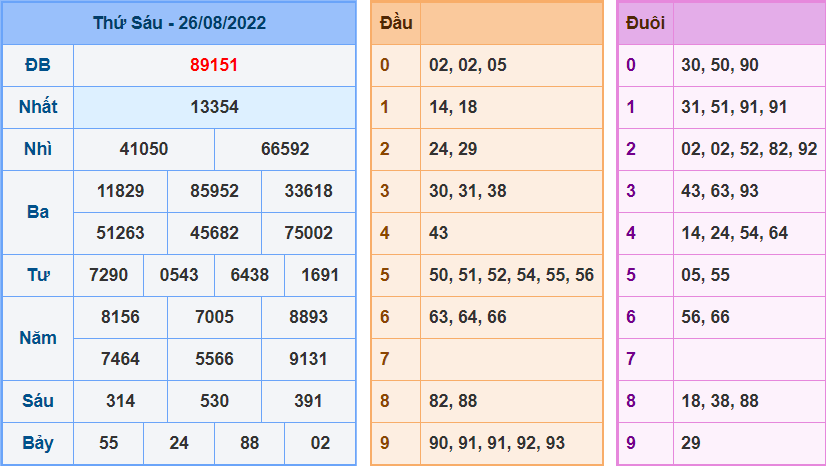Click Tư prize number 1691
826x466 pixels.
tap(320, 275)
